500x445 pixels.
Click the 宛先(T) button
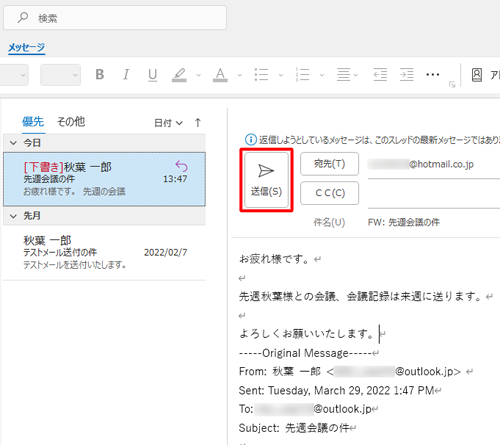tap(329, 164)
